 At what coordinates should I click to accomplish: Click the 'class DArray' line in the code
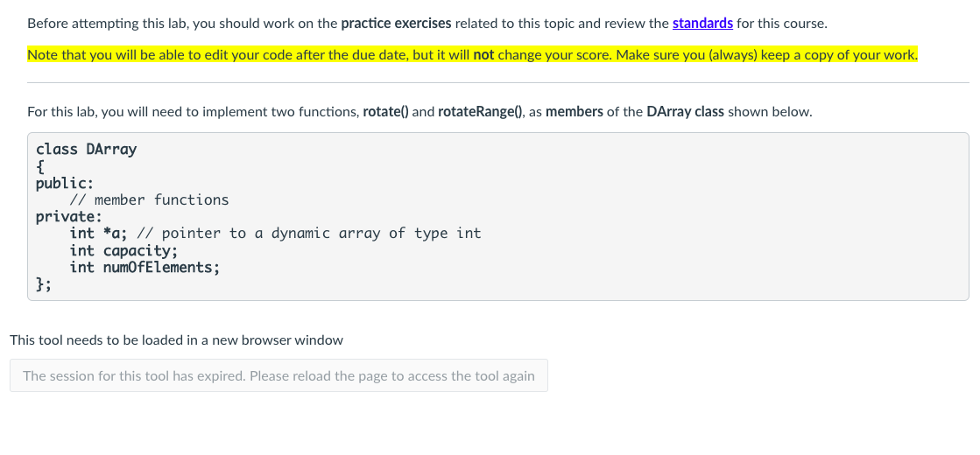click(86, 149)
